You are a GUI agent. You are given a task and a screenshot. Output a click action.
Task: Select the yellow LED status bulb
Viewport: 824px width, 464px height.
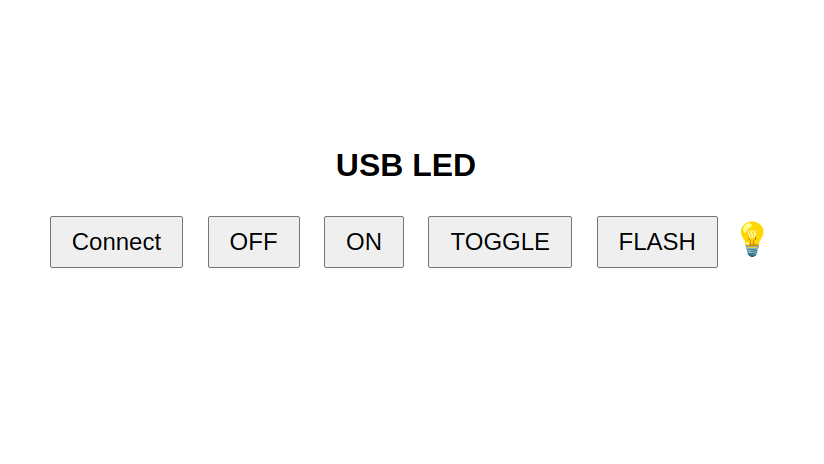click(x=751, y=239)
